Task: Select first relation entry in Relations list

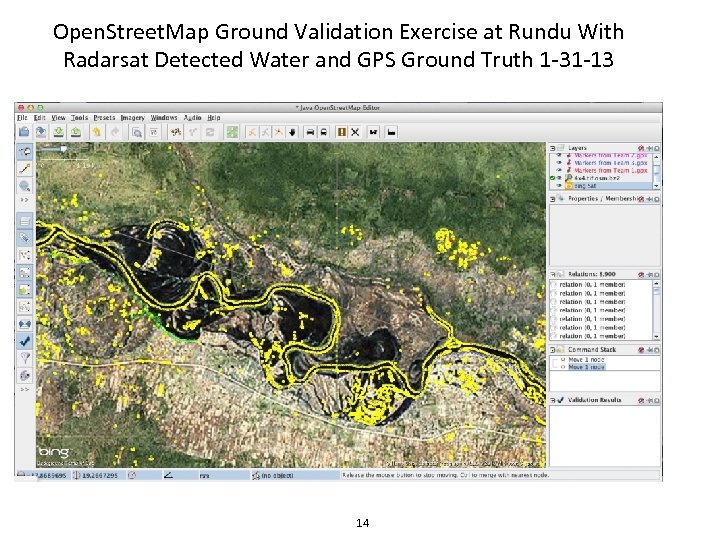Action: tap(601, 285)
